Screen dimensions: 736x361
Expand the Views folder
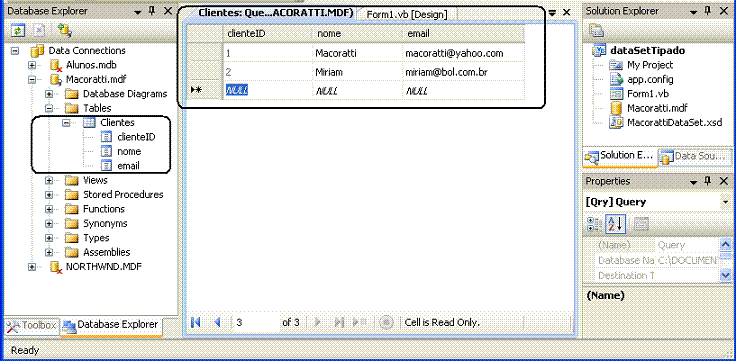coord(49,181)
